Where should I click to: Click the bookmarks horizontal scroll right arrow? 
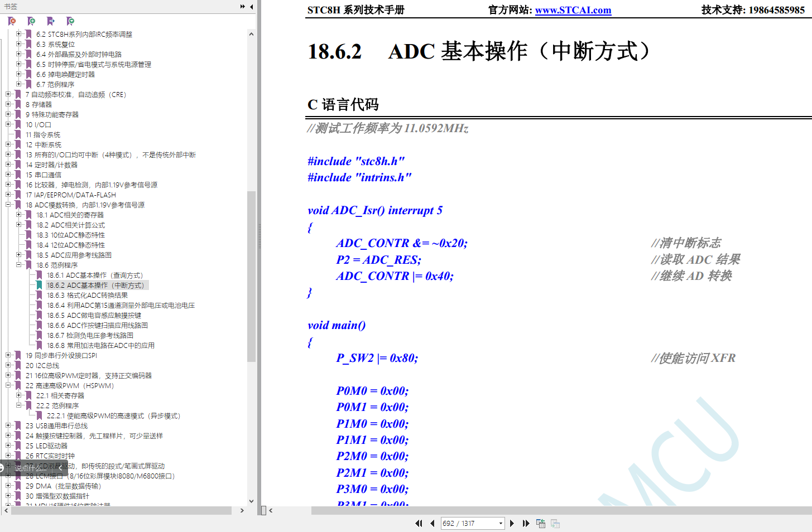pos(242,510)
